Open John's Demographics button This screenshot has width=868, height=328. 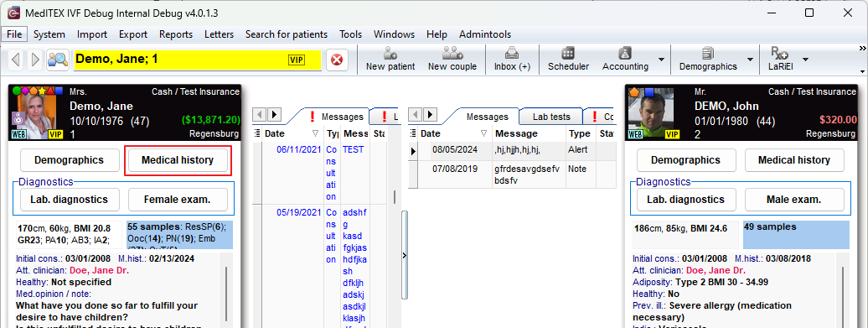[686, 160]
